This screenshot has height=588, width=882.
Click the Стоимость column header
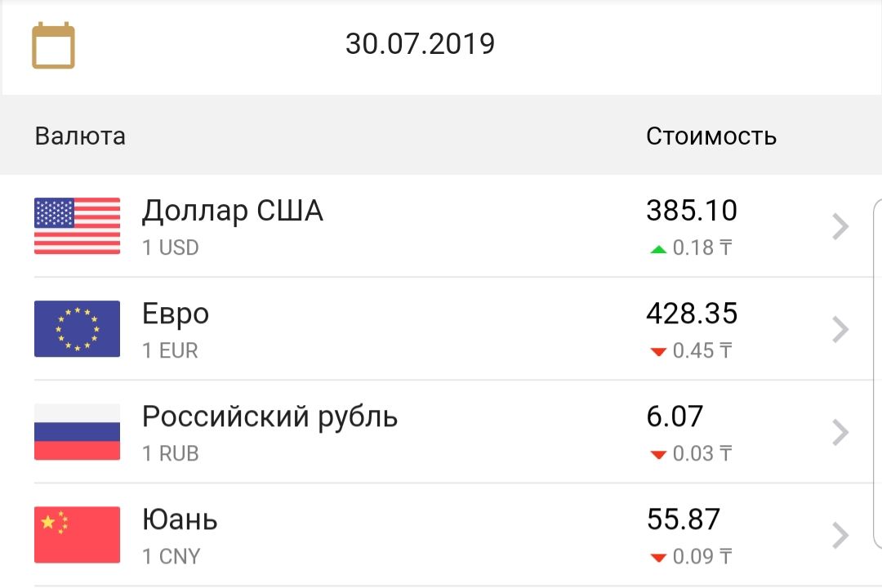[710, 136]
